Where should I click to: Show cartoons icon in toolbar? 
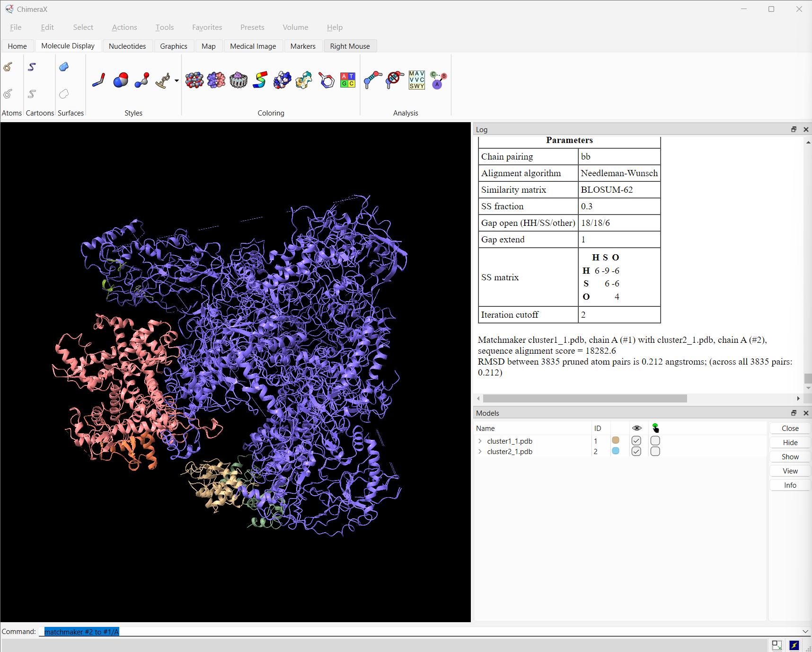(x=32, y=67)
